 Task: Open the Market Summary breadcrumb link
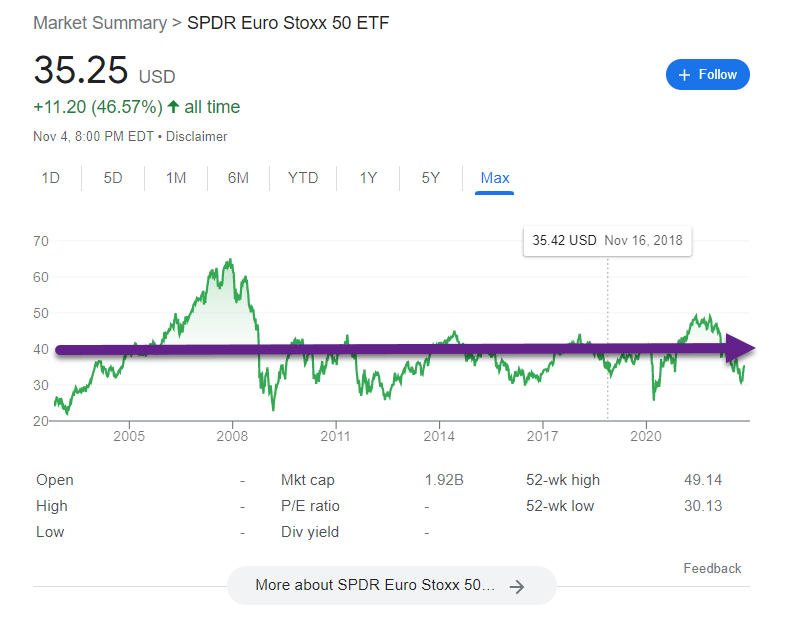(x=100, y=23)
